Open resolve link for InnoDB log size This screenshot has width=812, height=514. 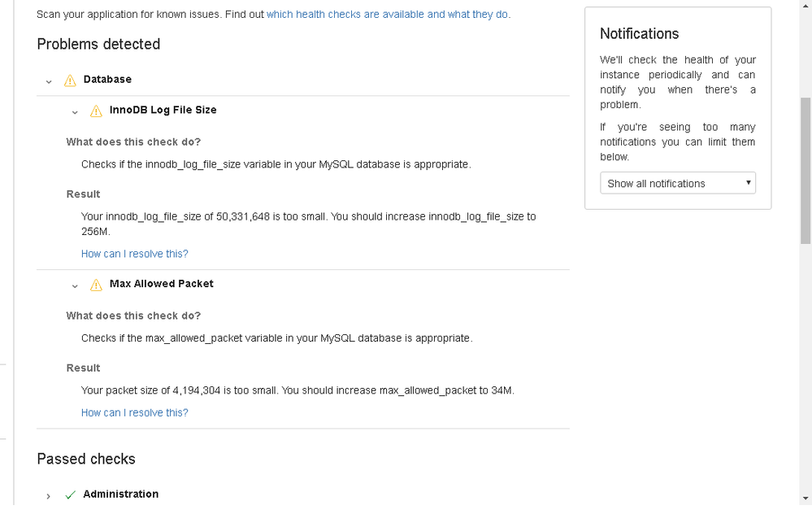(135, 254)
